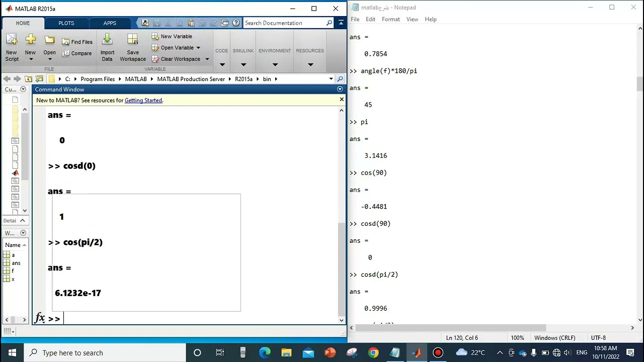Image resolution: width=644 pixels, height=362 pixels.
Task: Click Clear Workspace button
Action: 176,59
